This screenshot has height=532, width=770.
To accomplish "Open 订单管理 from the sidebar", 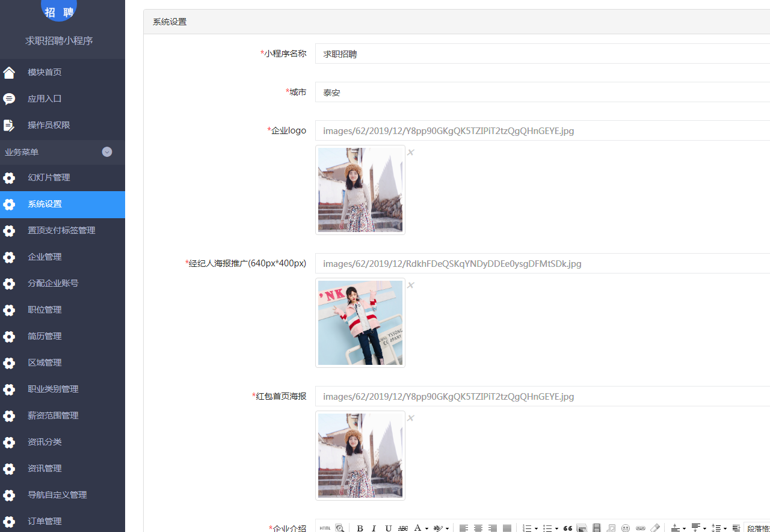I will pyautogui.click(x=45, y=522).
